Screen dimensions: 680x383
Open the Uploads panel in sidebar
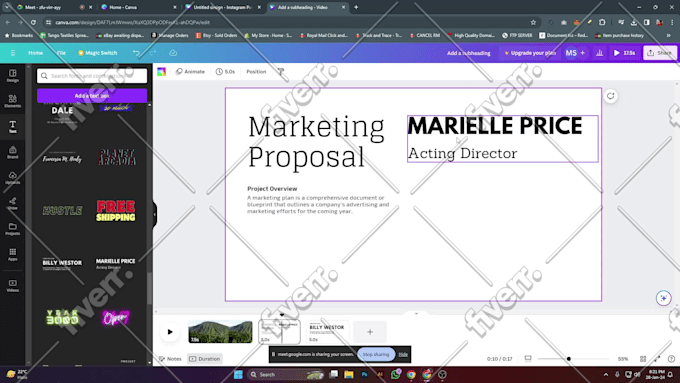(x=13, y=178)
